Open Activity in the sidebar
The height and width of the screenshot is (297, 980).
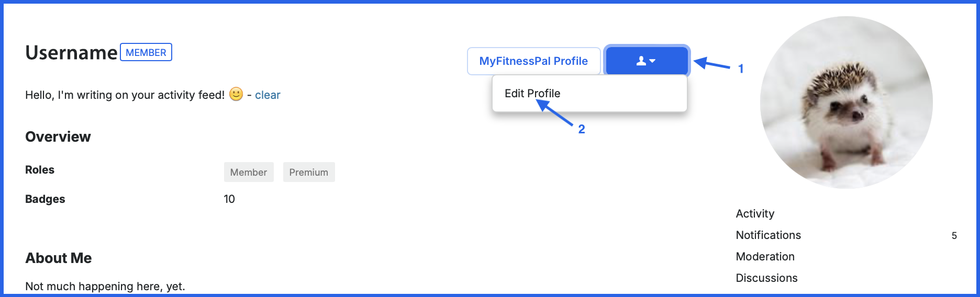[x=755, y=214]
